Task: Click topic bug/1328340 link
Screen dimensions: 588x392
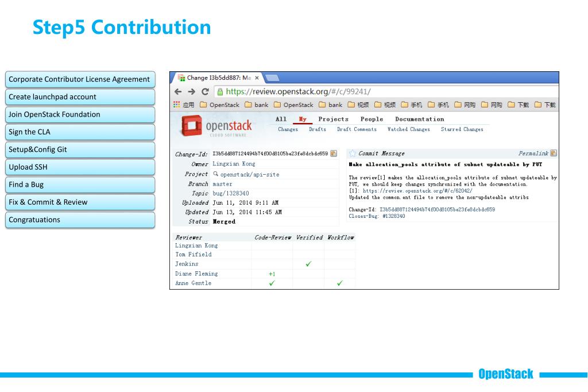Action: tap(231, 193)
